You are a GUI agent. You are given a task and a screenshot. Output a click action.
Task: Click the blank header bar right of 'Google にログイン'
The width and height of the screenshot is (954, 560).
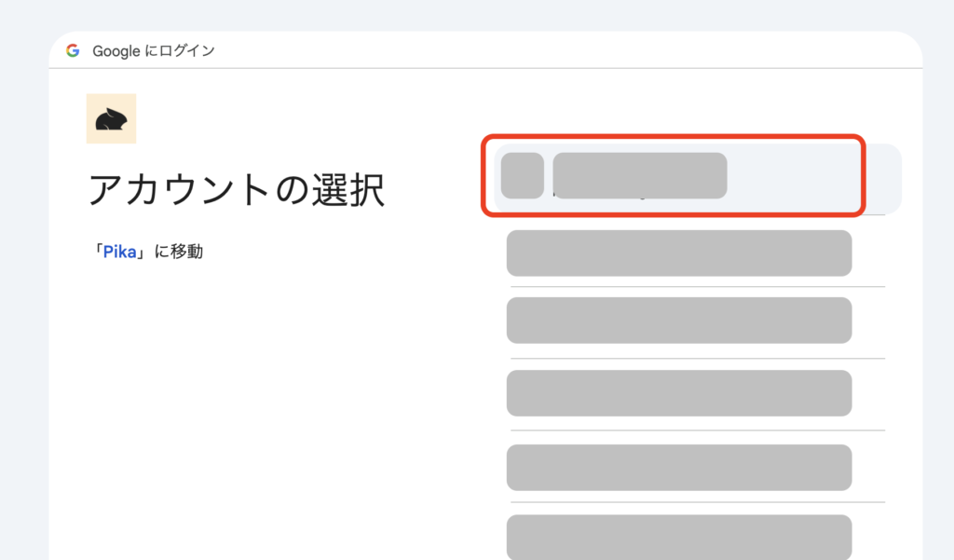pyautogui.click(x=559, y=50)
